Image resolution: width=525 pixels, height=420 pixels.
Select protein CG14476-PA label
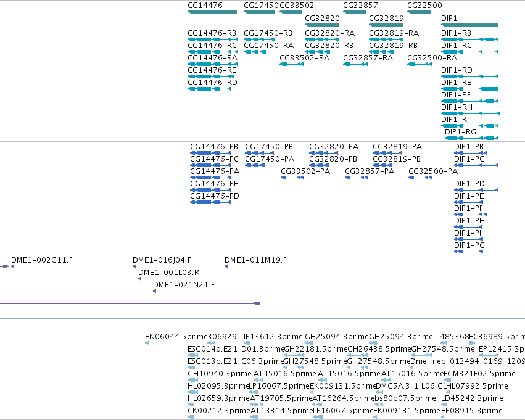pos(215,171)
